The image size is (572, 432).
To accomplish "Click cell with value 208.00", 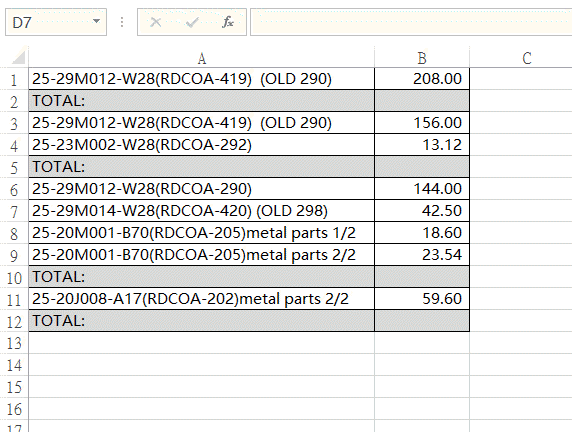I will pos(422,79).
